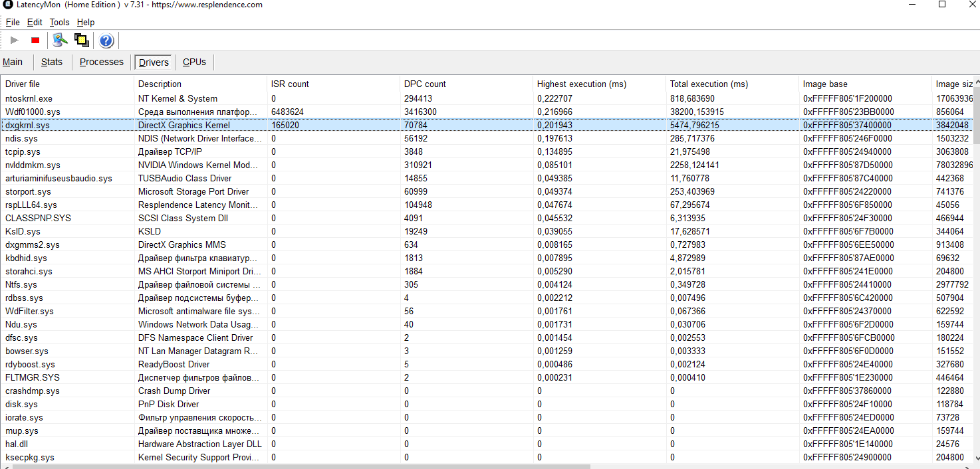Open the Help menu
Image resolution: width=980 pixels, height=469 pixels.
[x=86, y=22]
